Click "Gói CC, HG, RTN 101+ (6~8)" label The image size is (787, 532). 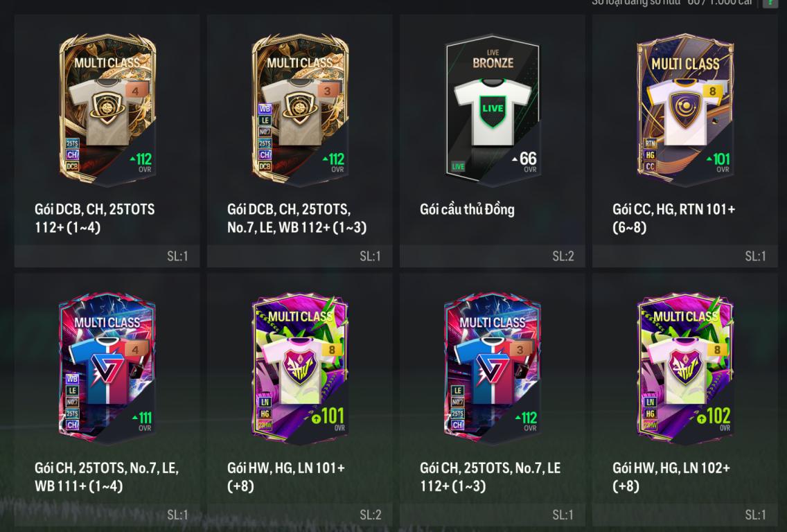click(673, 218)
